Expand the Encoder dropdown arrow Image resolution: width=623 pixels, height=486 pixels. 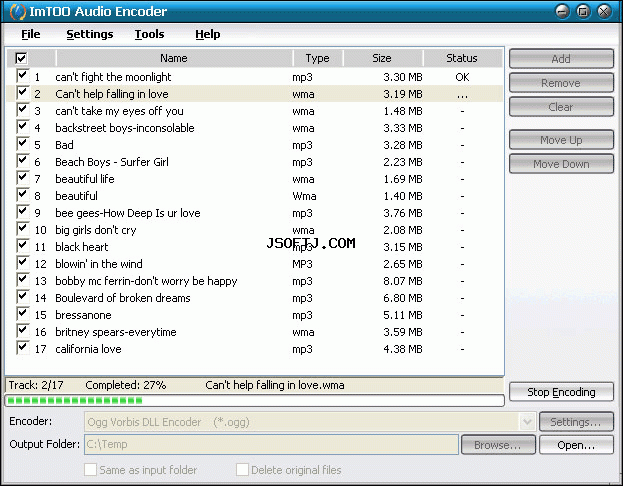(x=527, y=422)
